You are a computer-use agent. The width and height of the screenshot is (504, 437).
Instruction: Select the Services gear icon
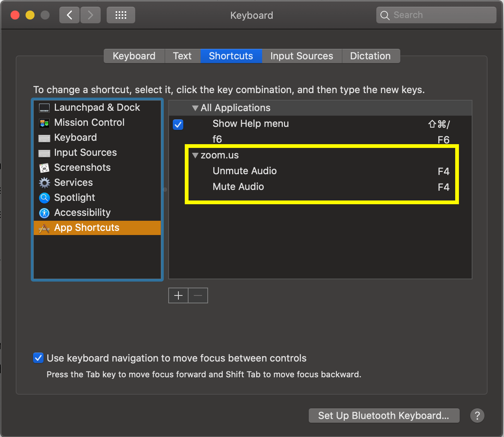point(44,183)
